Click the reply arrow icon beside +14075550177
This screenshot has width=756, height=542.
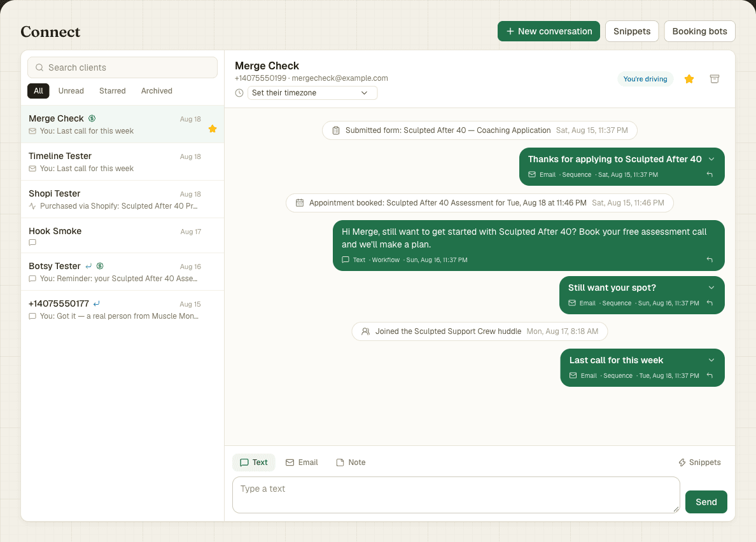(x=97, y=303)
